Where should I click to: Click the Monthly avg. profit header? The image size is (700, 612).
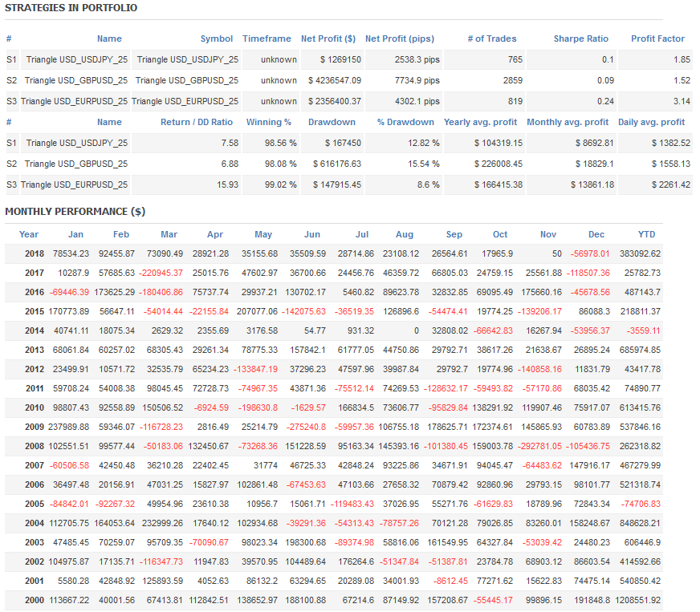(568, 122)
